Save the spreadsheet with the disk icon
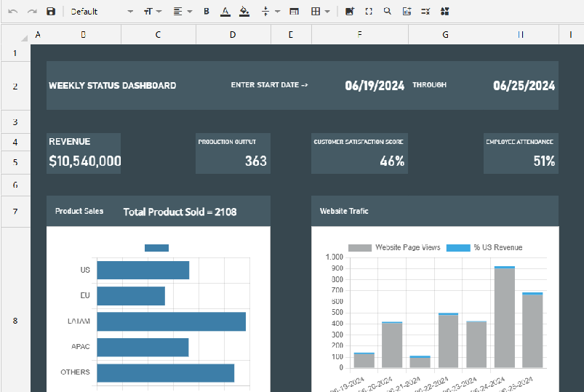584x392 pixels. coord(51,12)
